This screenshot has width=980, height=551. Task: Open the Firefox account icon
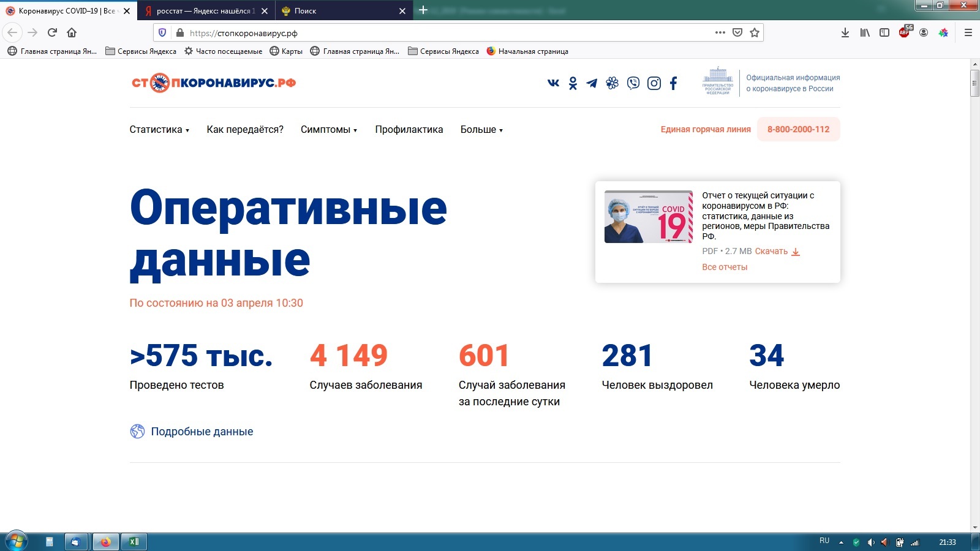point(924,32)
